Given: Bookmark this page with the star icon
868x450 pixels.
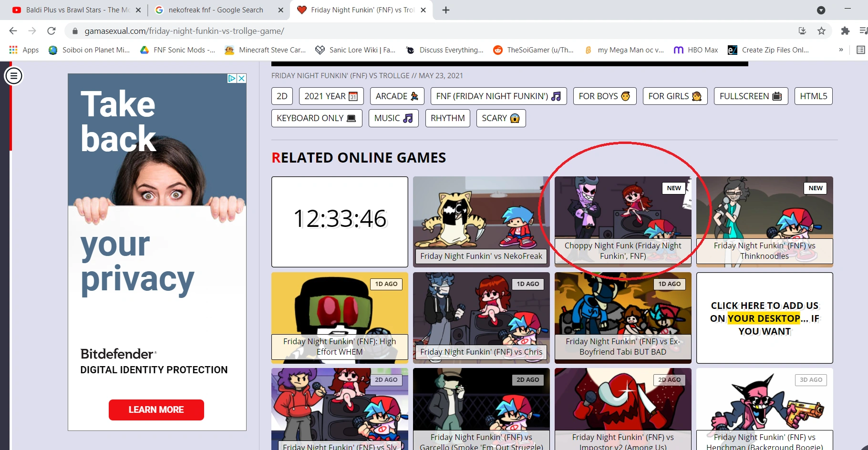Looking at the screenshot, I should point(822,31).
